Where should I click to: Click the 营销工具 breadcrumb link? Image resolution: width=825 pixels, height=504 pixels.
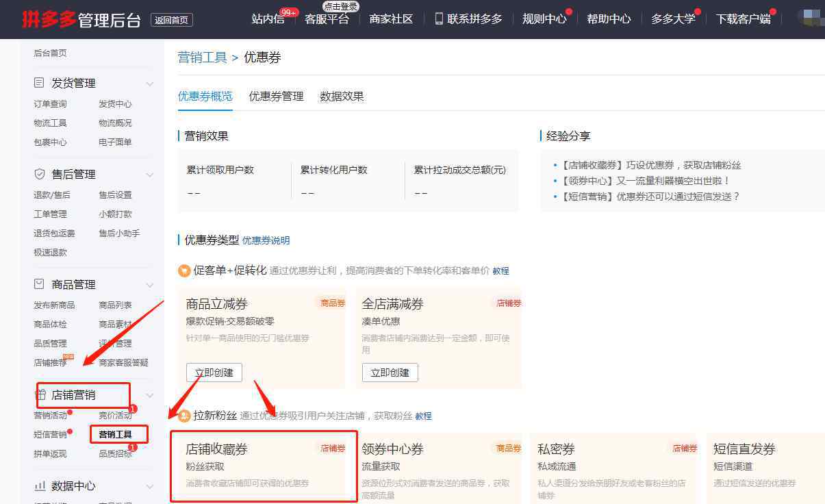[x=203, y=58]
